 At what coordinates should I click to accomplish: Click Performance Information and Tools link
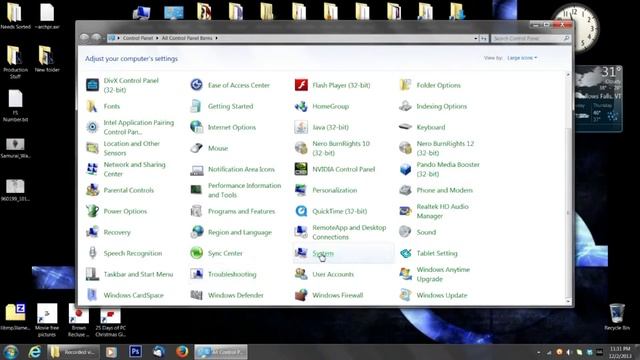[244, 190]
